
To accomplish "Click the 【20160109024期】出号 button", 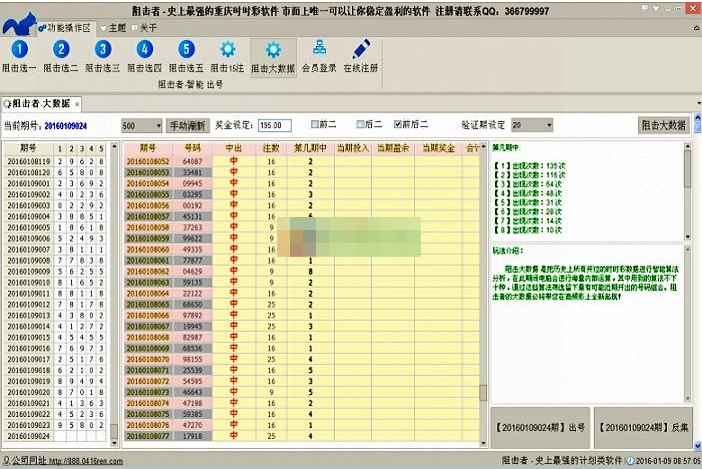I will [x=540, y=427].
